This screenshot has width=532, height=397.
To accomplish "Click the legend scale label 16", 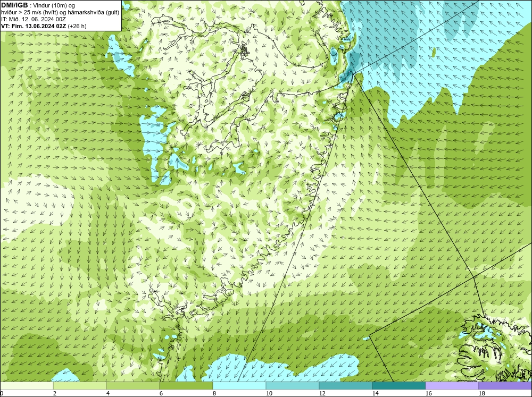I will click(x=428, y=393).
